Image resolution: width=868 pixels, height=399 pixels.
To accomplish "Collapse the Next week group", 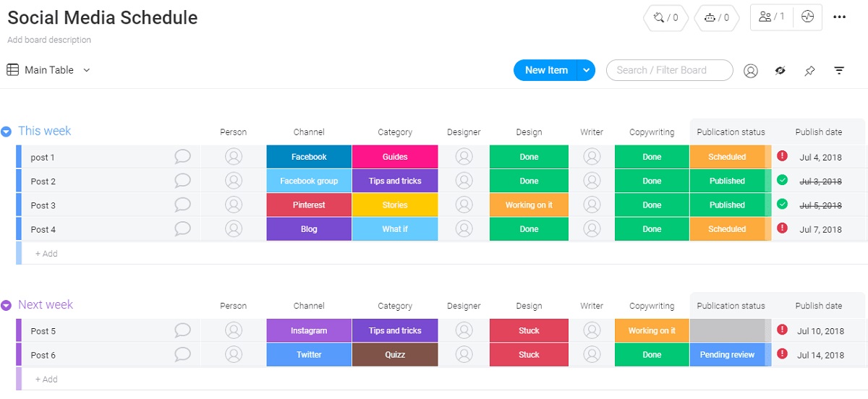I will [x=7, y=306].
